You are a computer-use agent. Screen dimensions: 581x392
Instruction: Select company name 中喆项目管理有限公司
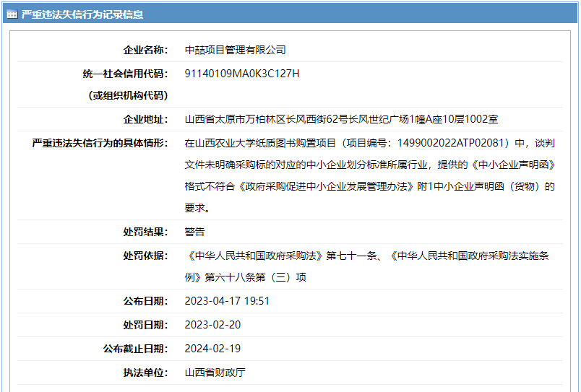coord(236,50)
